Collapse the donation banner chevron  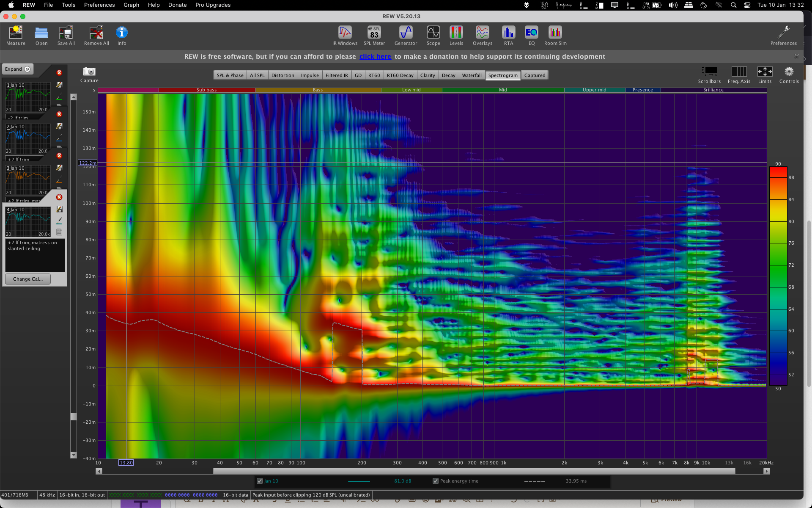pyautogui.click(x=797, y=56)
